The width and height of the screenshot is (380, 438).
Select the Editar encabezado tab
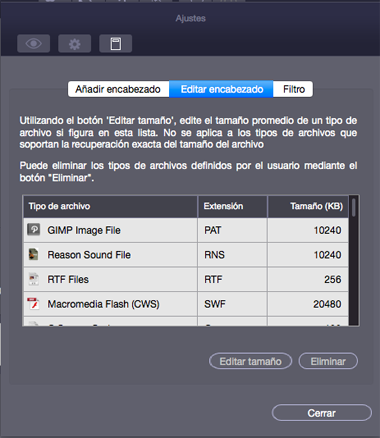coord(221,89)
